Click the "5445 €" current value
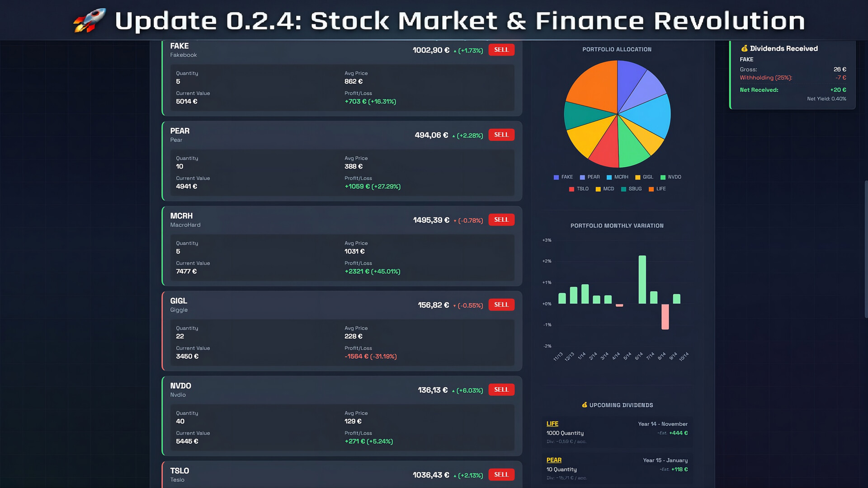Image resolution: width=868 pixels, height=488 pixels. 187,441
